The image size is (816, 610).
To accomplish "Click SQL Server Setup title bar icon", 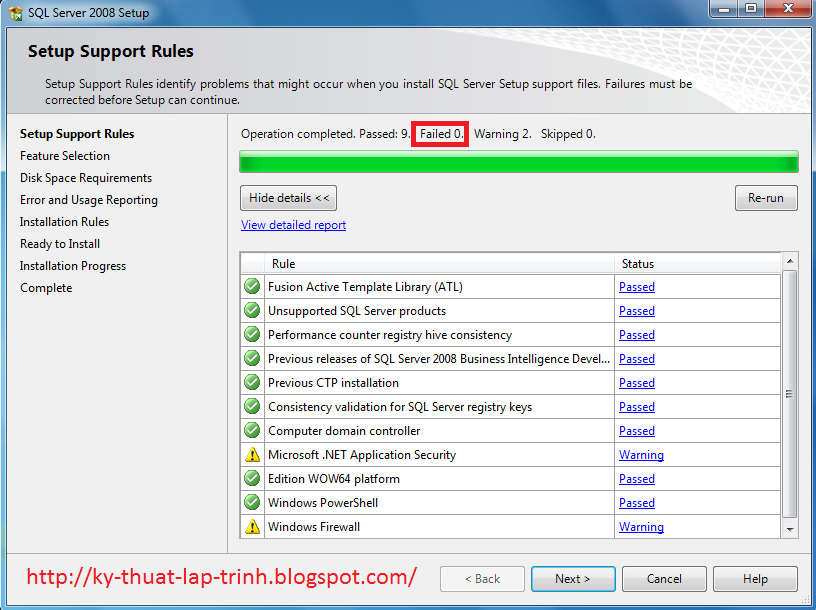I will pos(16,12).
